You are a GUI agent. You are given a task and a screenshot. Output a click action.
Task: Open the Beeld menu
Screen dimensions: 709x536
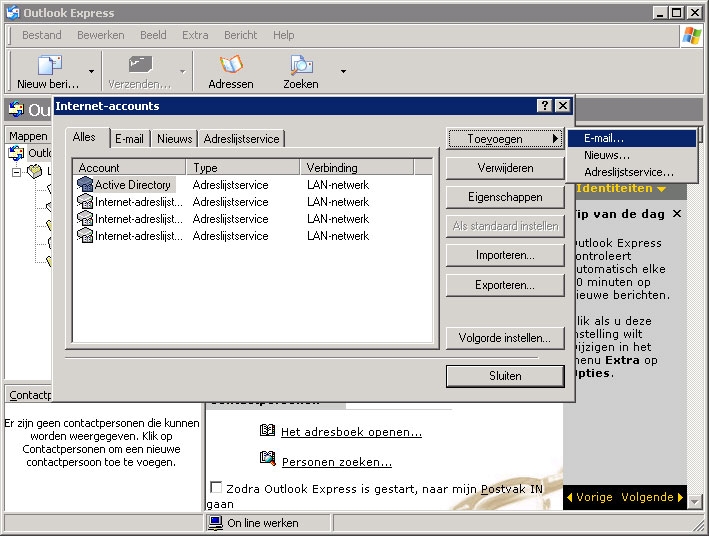[153, 35]
